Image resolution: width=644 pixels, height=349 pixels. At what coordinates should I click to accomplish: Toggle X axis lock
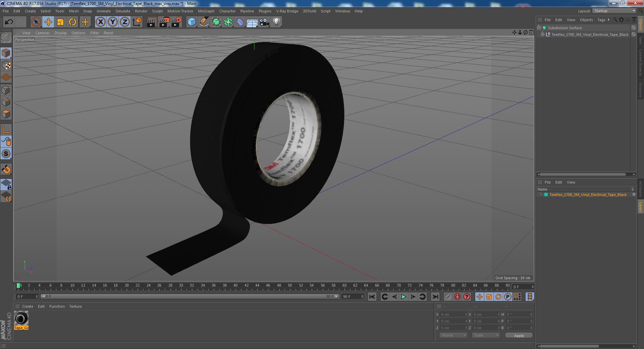[100, 22]
